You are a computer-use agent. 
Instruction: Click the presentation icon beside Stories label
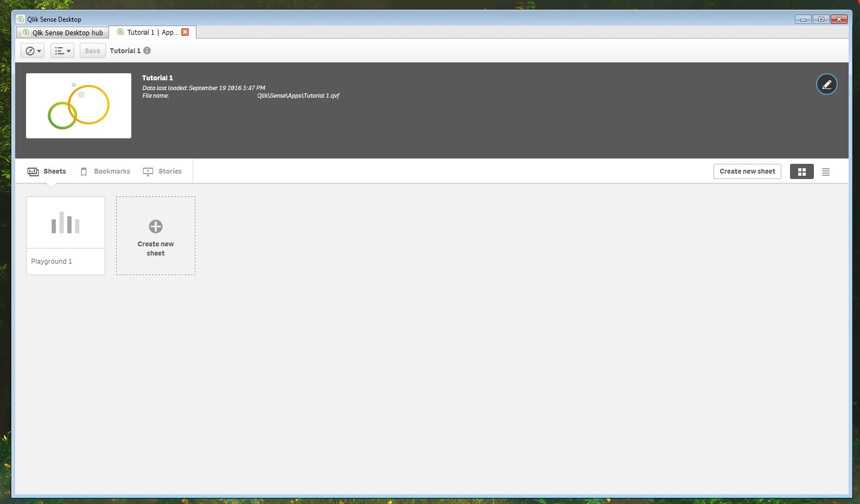(148, 172)
